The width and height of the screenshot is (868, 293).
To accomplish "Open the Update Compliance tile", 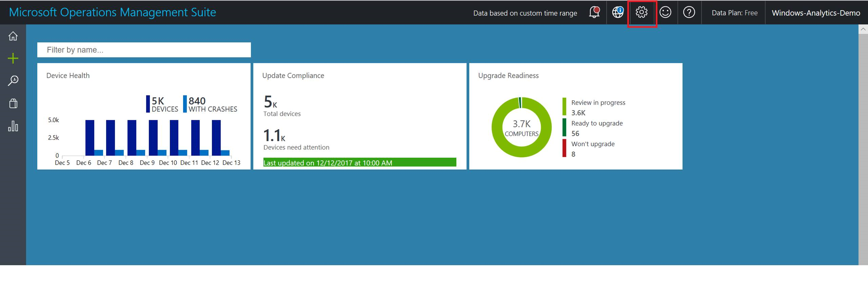I will tap(359, 116).
